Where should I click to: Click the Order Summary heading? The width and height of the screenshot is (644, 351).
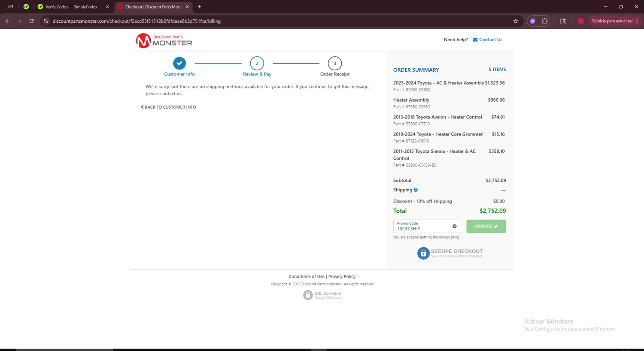tap(416, 70)
